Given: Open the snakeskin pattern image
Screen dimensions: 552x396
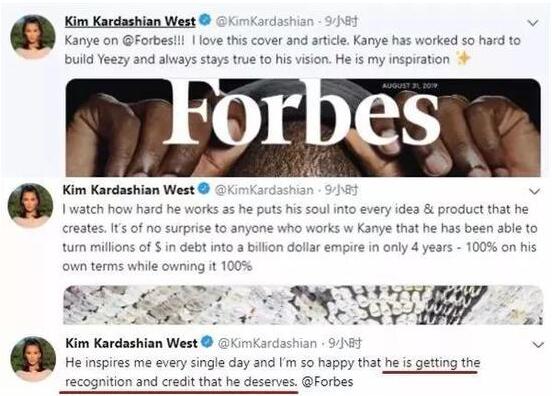Looking at the screenshot, I should [303, 305].
